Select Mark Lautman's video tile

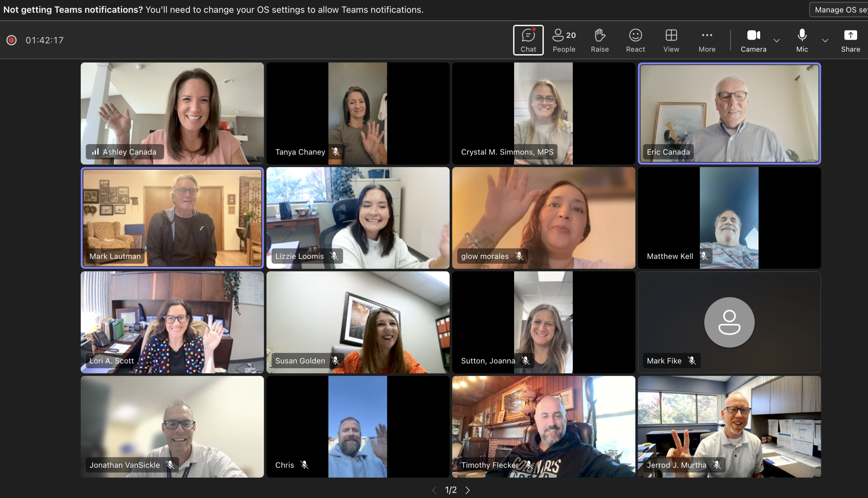point(172,218)
